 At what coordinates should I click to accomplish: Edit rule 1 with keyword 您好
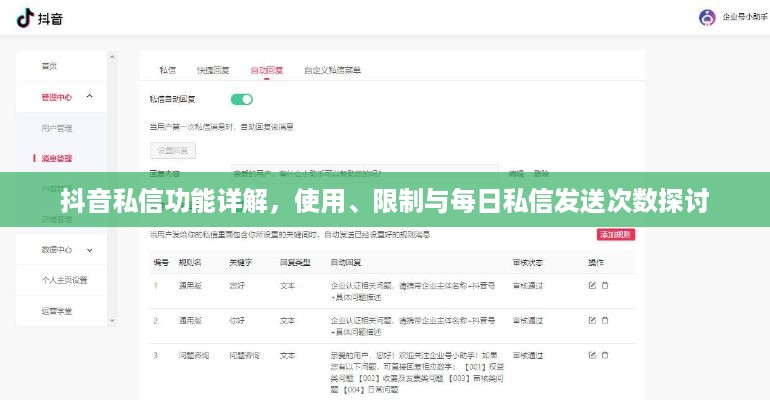592,285
